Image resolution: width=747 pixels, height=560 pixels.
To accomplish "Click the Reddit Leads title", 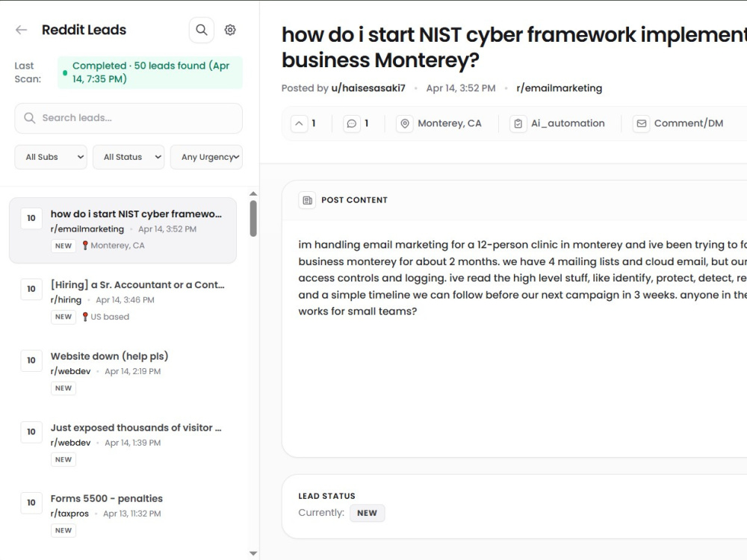I will click(x=84, y=30).
